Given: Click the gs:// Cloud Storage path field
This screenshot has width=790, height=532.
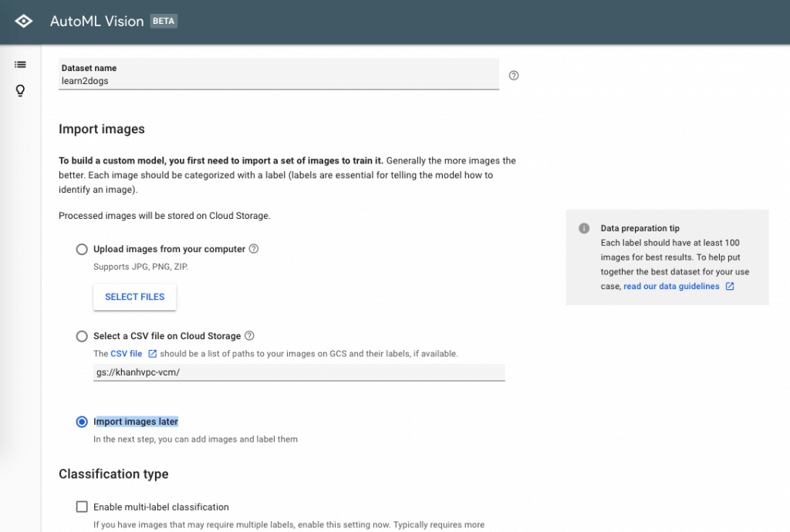Looking at the screenshot, I should (x=299, y=372).
